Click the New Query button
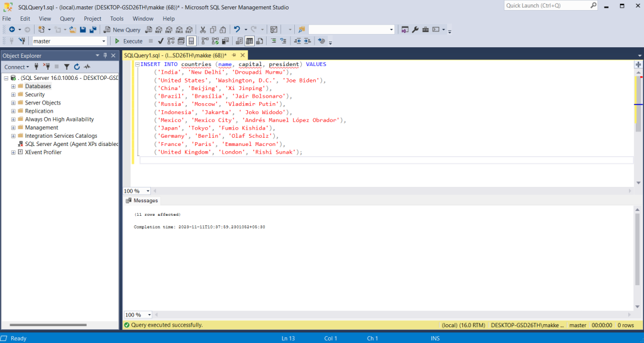This screenshot has width=644, height=343. 122,30
